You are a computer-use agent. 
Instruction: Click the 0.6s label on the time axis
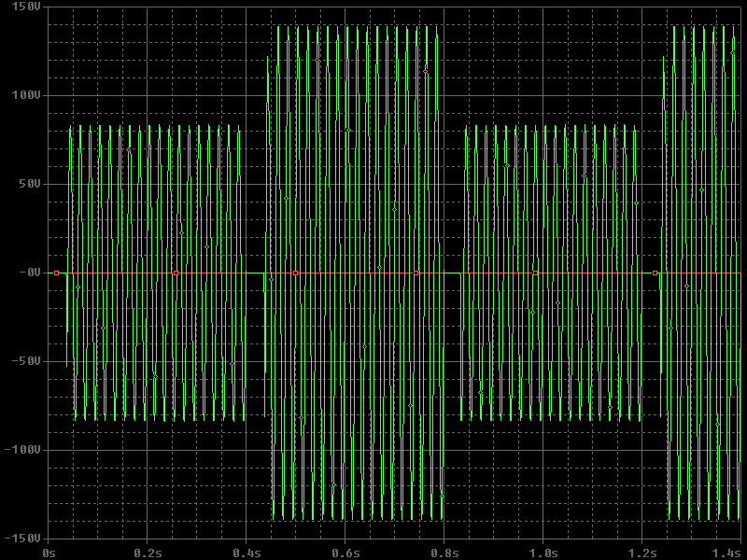(345, 553)
